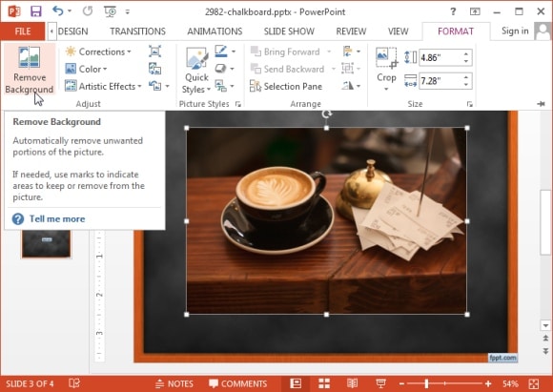The image size is (553, 392).
Task: Click the Remove Background tool icon
Action: pos(30,57)
